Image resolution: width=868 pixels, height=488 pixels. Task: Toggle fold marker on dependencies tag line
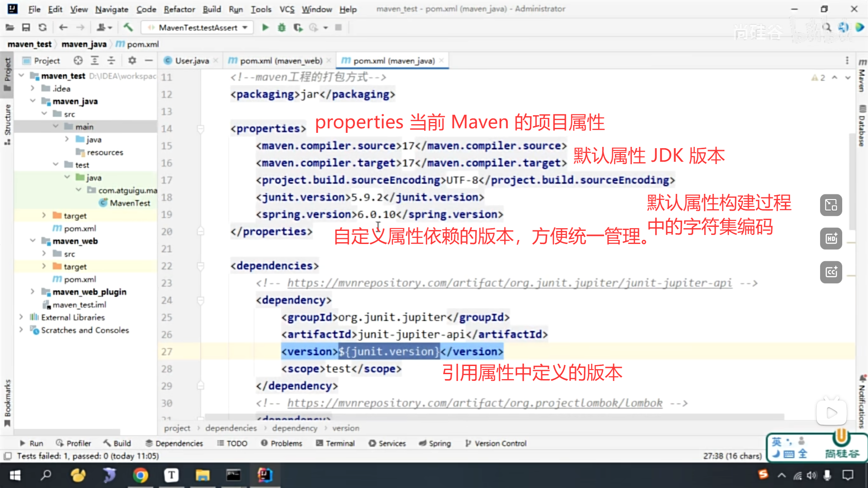click(201, 266)
